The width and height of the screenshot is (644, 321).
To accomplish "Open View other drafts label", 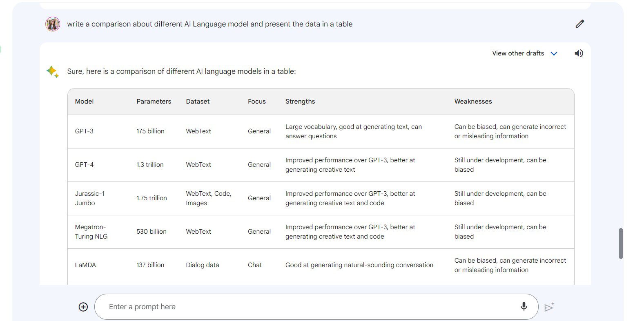I will pyautogui.click(x=518, y=53).
